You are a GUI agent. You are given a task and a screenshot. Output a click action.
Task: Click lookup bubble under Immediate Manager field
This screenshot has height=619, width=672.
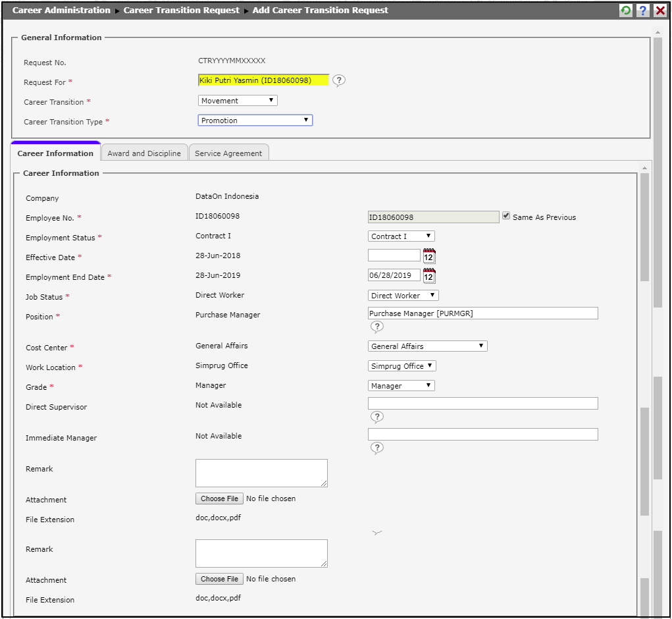[376, 448]
